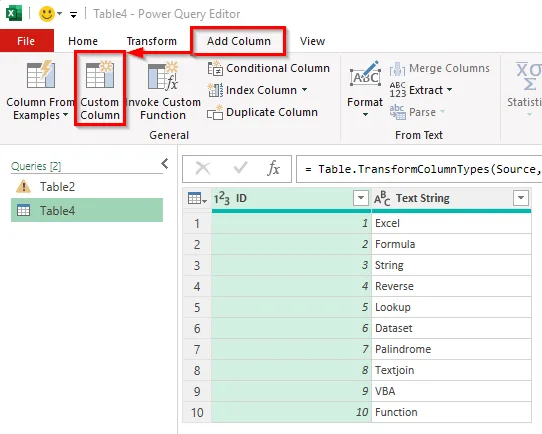Click the 'VBA' cell

[451, 391]
